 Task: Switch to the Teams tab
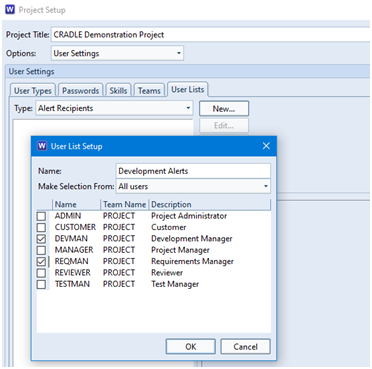tap(149, 91)
